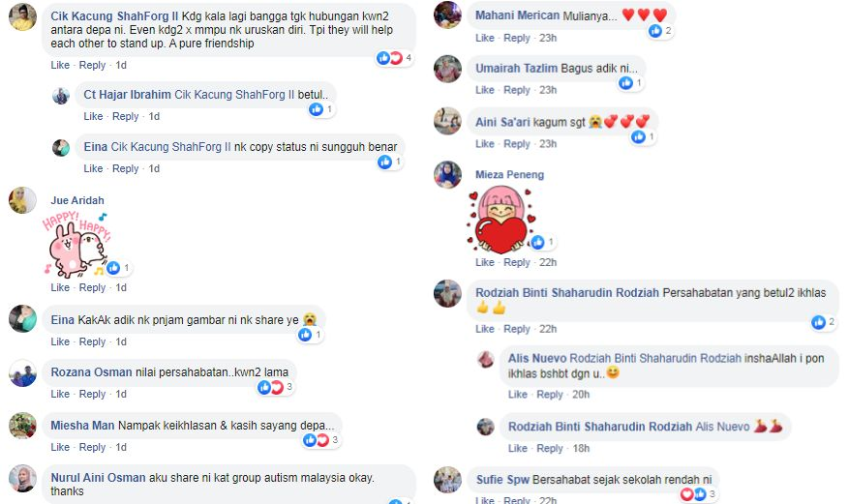Image resolution: width=849 pixels, height=504 pixels.
Task: Open Nurul Aini Osman's profile name
Action: (x=98, y=478)
